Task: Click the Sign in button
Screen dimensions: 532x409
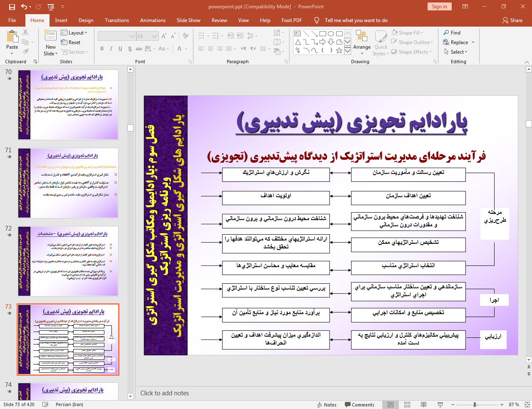Action: pyautogui.click(x=439, y=7)
